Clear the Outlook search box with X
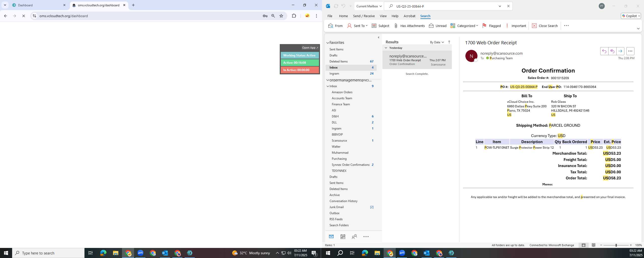Screen dimensions: 644x258 (x=508, y=6)
